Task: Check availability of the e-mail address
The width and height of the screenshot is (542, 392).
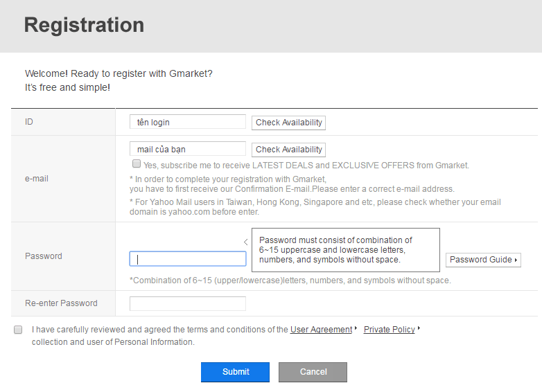Action: (288, 150)
